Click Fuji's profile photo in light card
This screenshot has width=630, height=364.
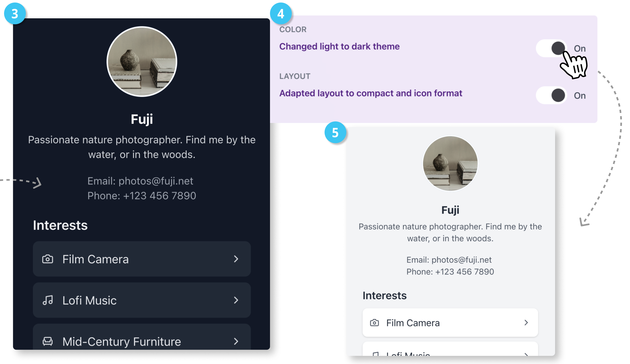450,163
